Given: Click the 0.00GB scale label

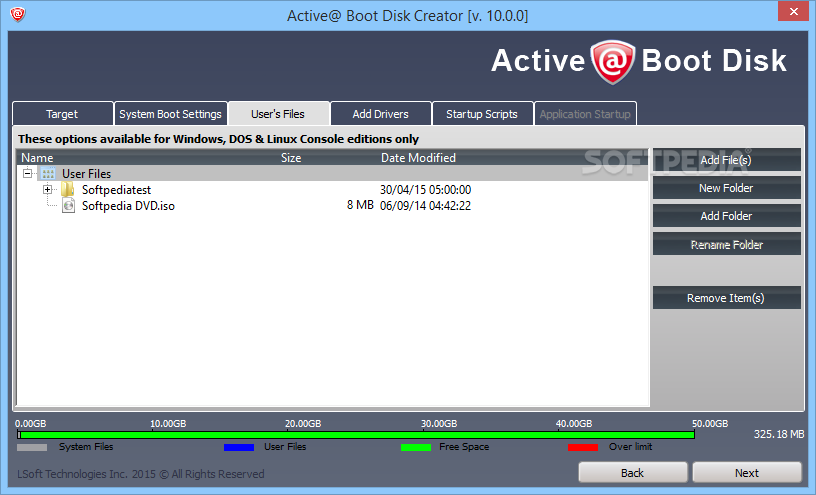Looking at the screenshot, I should tap(31, 424).
